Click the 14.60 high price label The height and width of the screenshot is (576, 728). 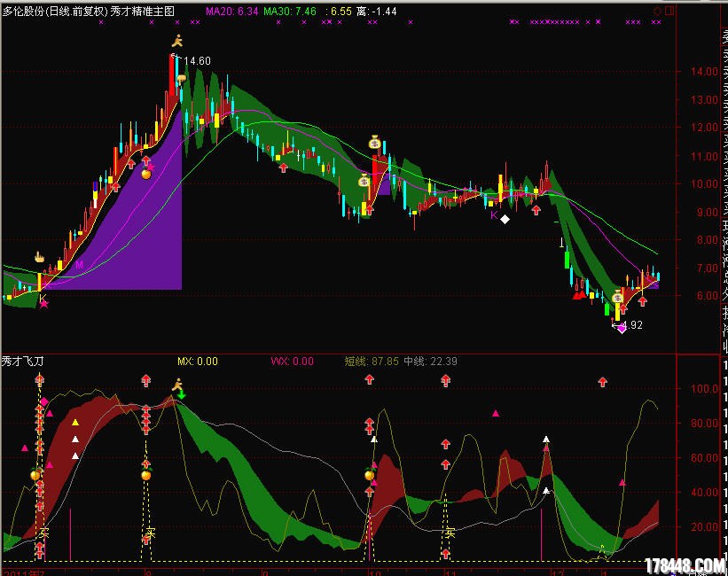coord(197,61)
